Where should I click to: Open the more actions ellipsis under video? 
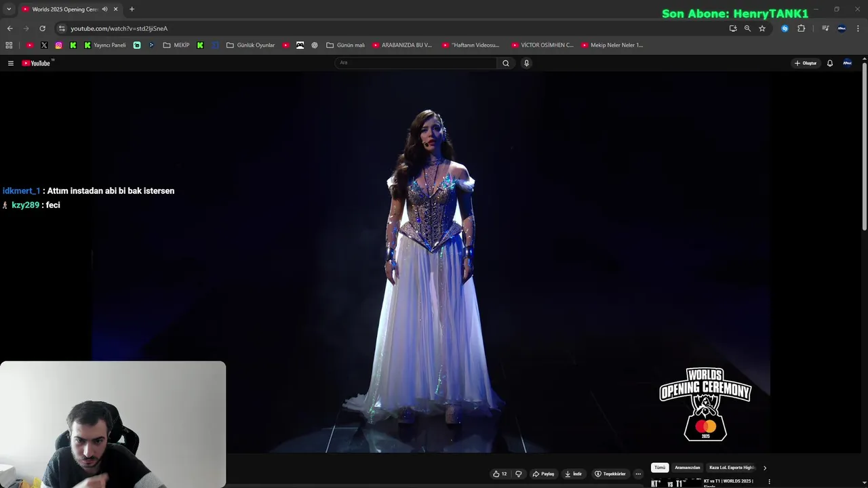pos(638,474)
